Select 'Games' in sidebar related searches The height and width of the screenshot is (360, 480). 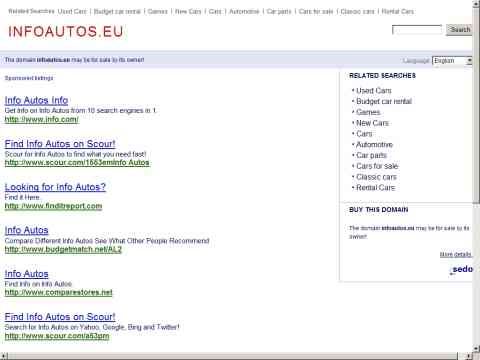[368, 112]
